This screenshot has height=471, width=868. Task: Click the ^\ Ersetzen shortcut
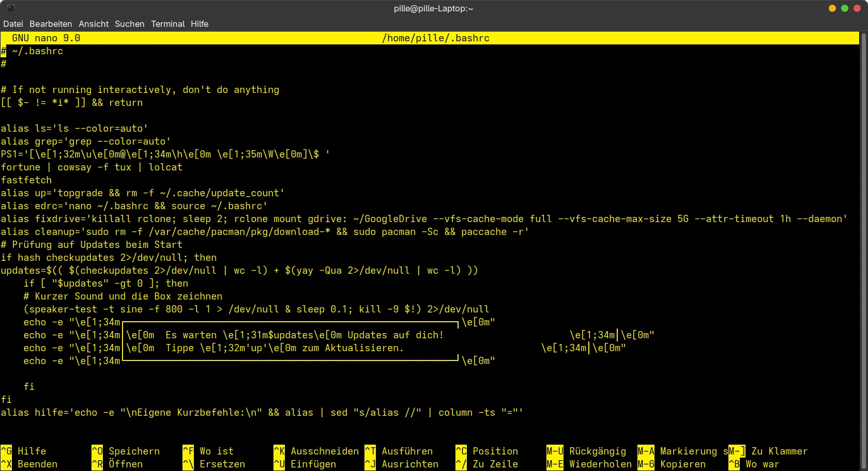pos(214,464)
